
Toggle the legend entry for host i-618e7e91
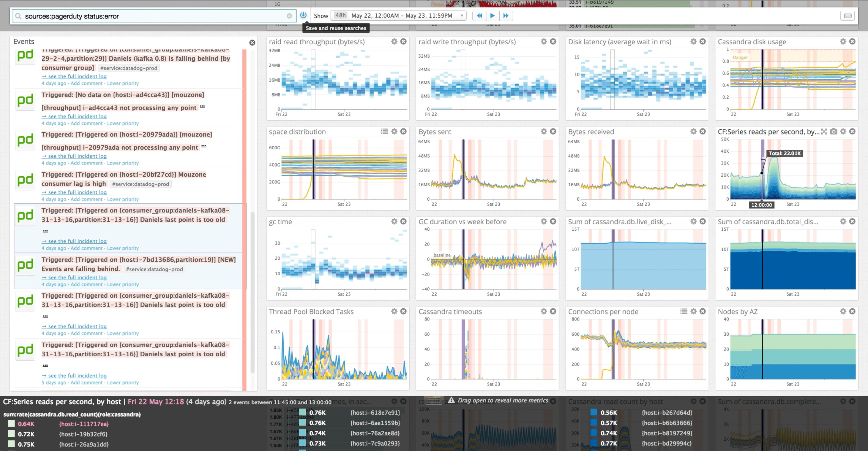point(302,412)
